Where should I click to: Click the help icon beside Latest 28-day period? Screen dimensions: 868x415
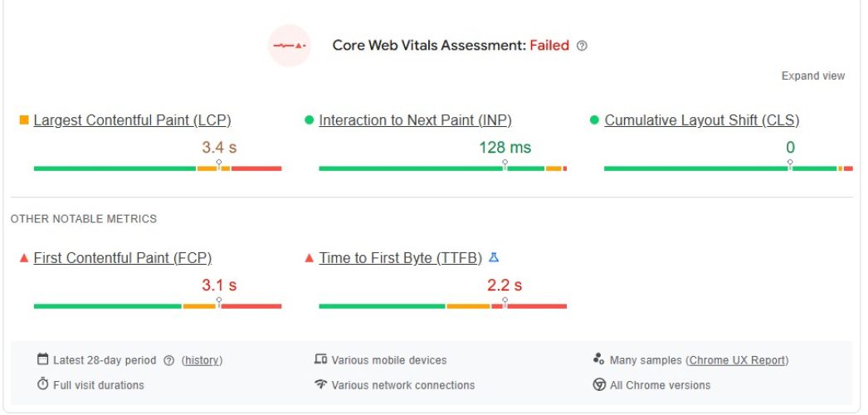169,360
